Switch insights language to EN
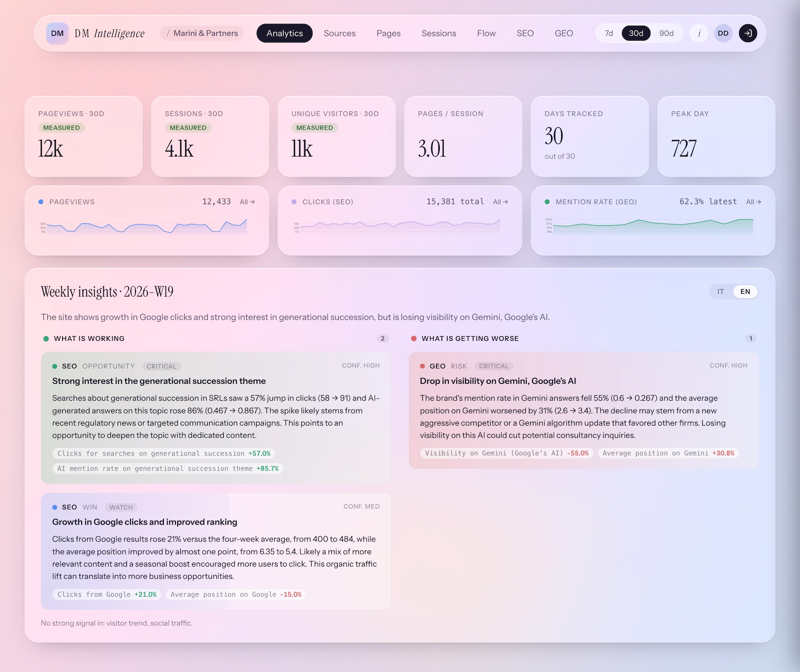This screenshot has height=672, width=800. pos(745,291)
